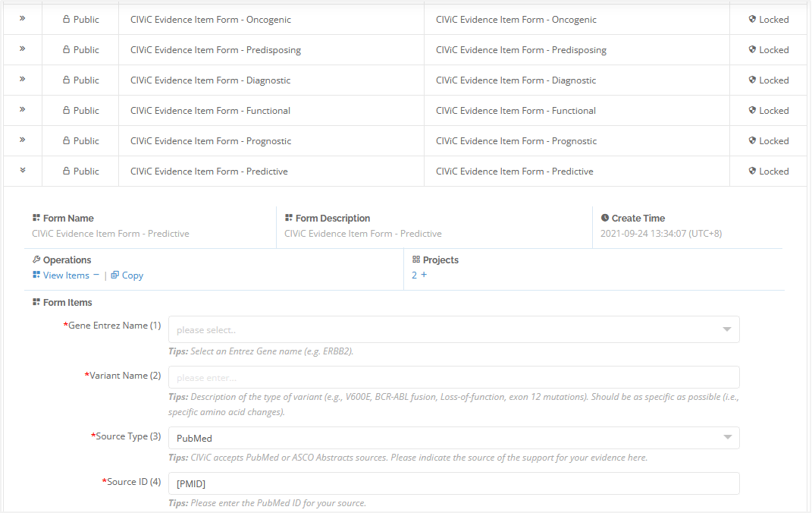Click the Public lock icon for Diagnostic
This screenshot has height=513, width=812.
[66, 80]
